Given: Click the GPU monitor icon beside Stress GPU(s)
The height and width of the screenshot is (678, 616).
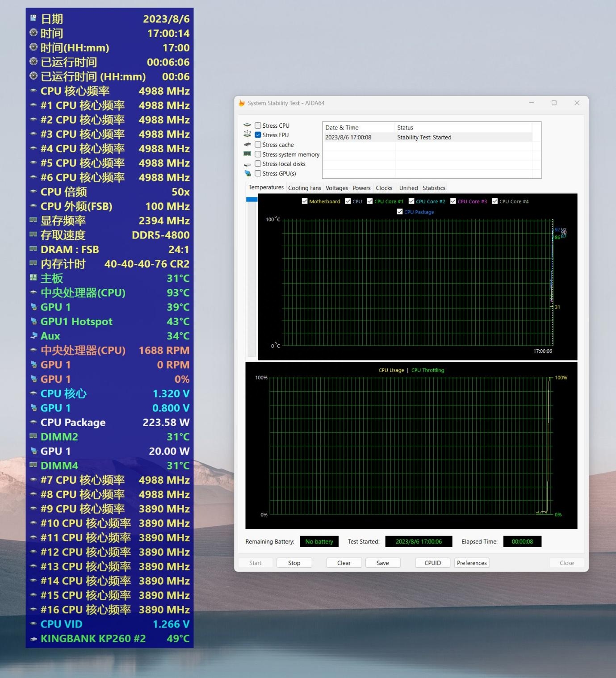Looking at the screenshot, I should coord(247,174).
